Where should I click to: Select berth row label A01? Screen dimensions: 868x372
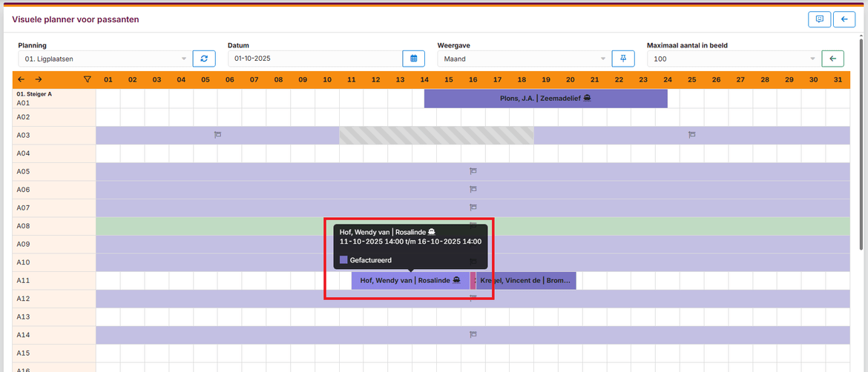click(x=23, y=103)
